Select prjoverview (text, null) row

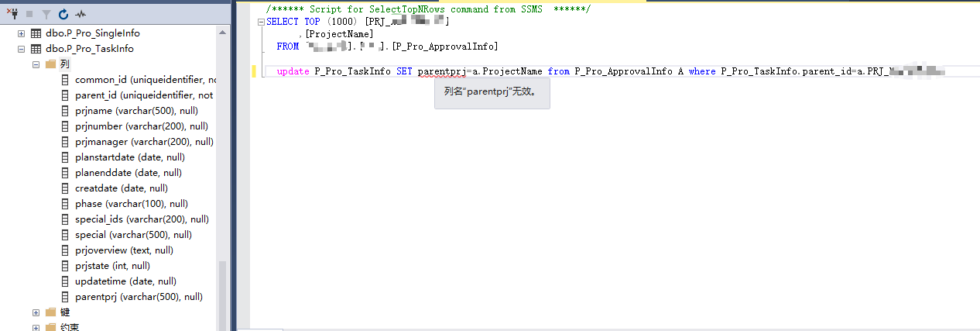tap(125, 250)
